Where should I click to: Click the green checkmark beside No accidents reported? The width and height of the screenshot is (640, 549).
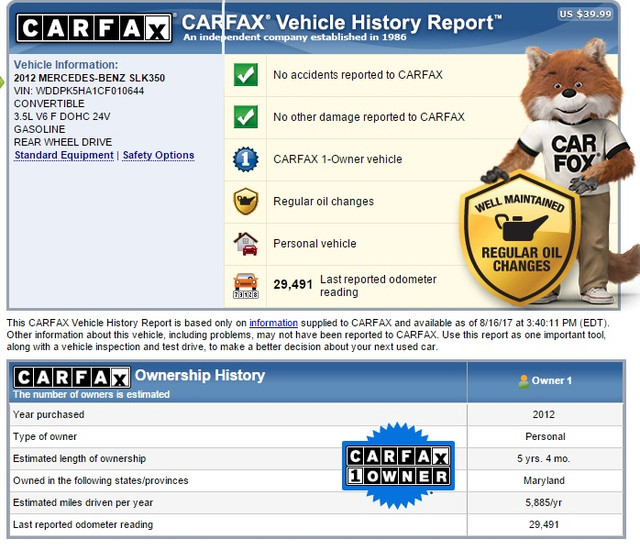[x=246, y=75]
